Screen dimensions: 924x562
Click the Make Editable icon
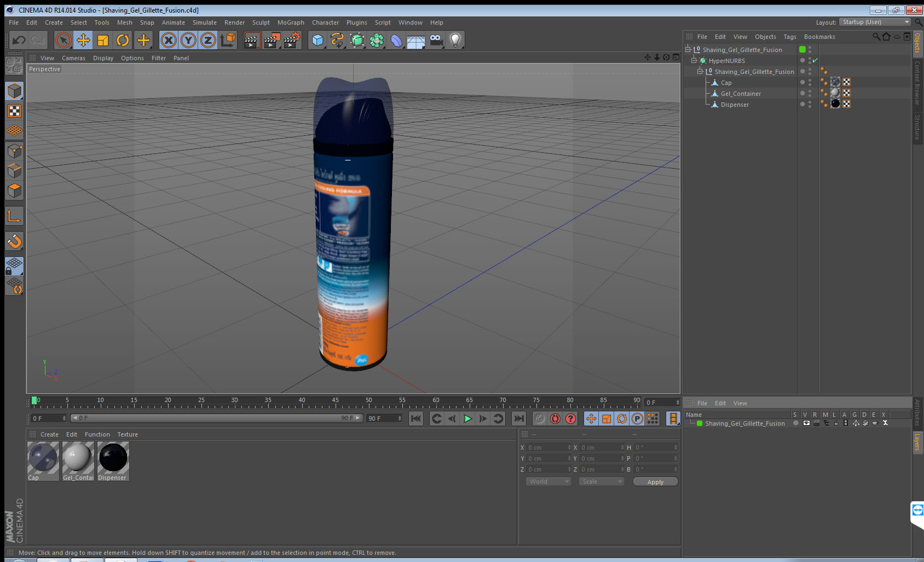click(x=14, y=66)
